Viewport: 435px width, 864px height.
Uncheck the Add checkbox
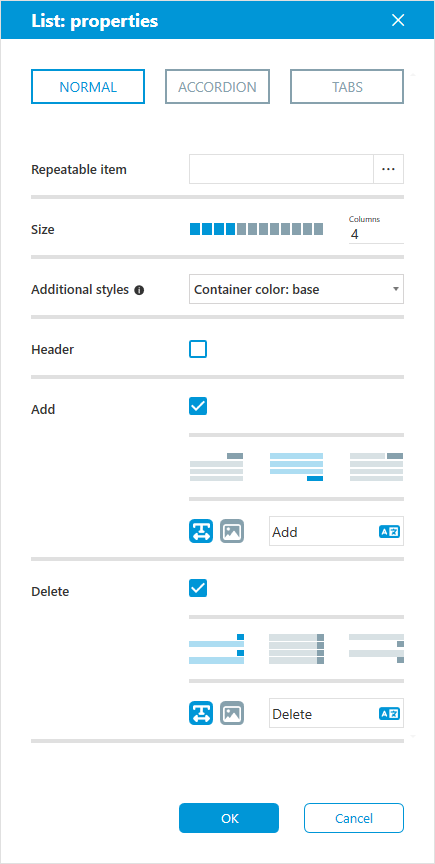pos(198,407)
